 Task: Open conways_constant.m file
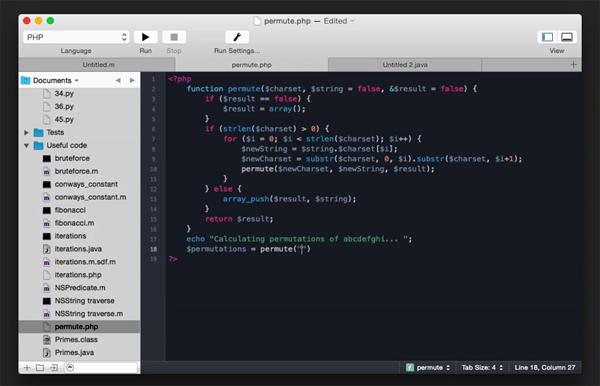click(90, 197)
